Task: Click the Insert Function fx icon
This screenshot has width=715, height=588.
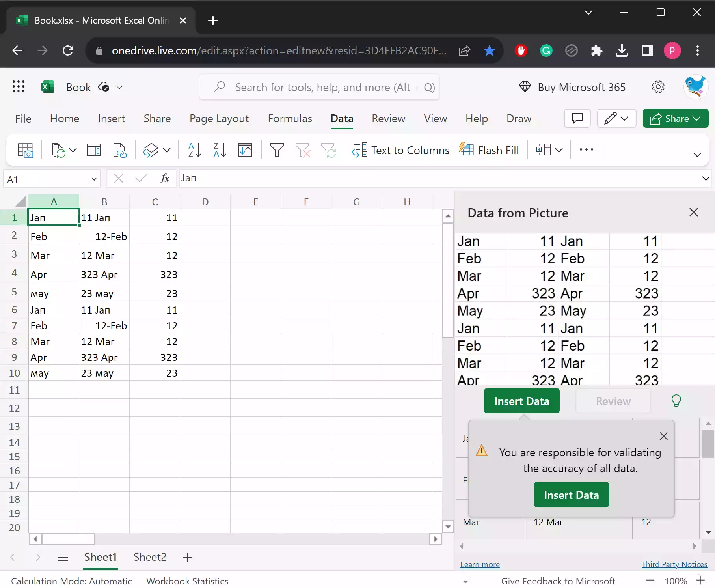Action: coord(164,179)
